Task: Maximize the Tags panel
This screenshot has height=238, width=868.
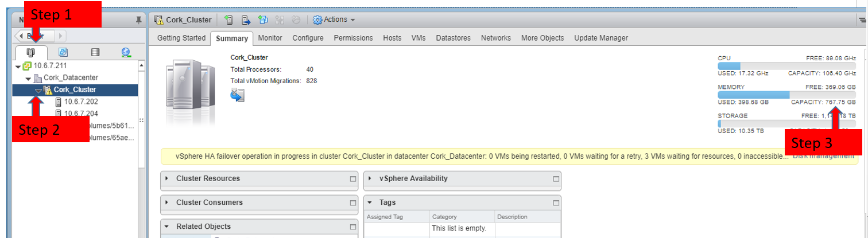Action: (x=555, y=203)
